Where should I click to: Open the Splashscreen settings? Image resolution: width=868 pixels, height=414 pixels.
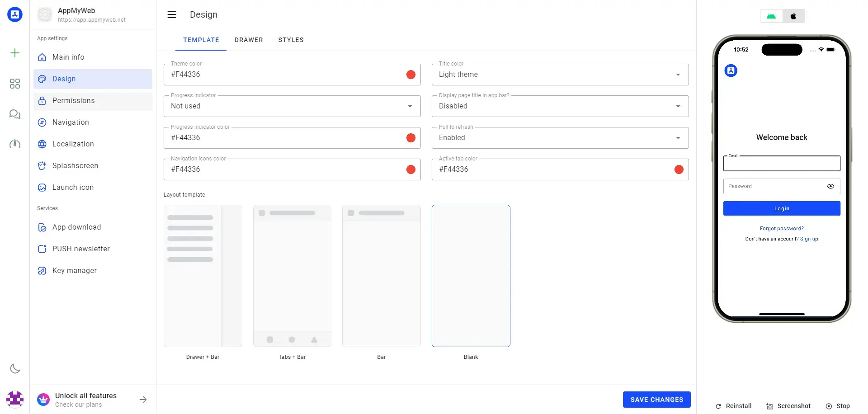[x=75, y=165]
